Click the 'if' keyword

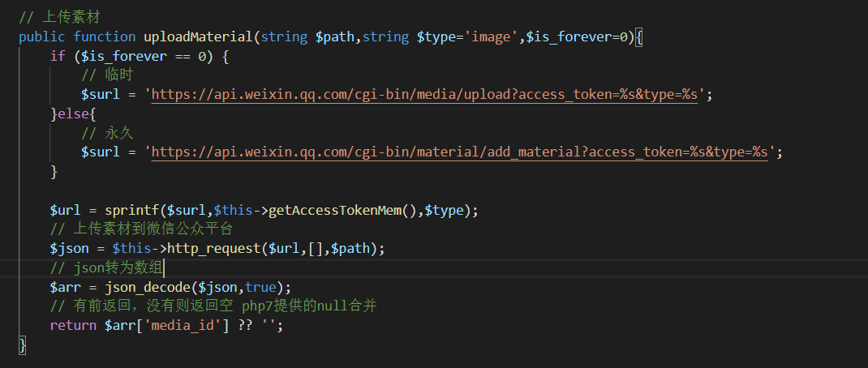point(58,57)
